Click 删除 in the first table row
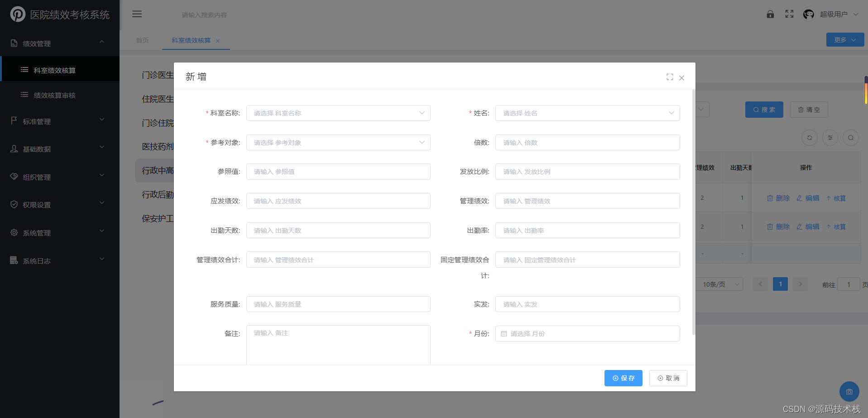868x418 pixels. click(778, 198)
